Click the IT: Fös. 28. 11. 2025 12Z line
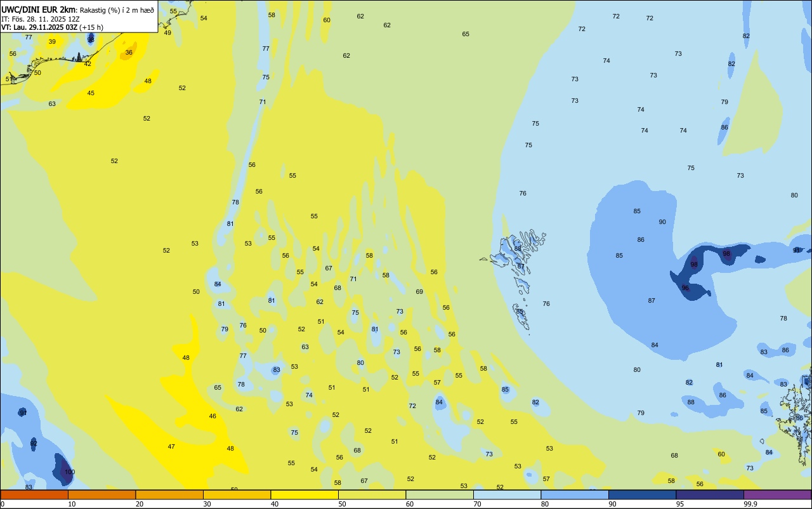The height and width of the screenshot is (509, 812). point(40,19)
